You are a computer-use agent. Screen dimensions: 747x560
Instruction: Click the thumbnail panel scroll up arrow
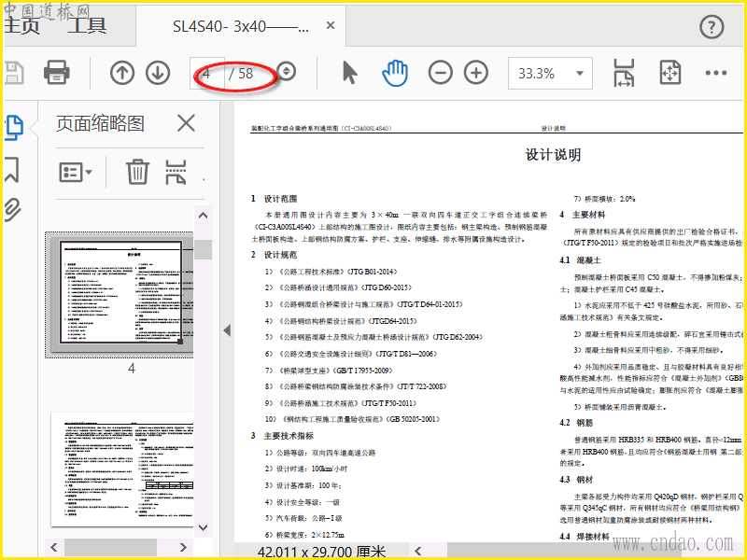(x=203, y=216)
